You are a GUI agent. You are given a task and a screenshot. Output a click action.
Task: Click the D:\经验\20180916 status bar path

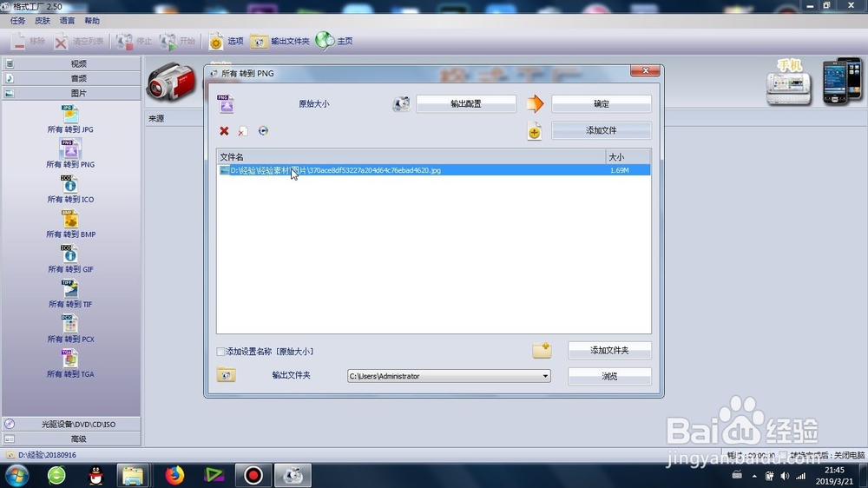pyautogui.click(x=47, y=455)
